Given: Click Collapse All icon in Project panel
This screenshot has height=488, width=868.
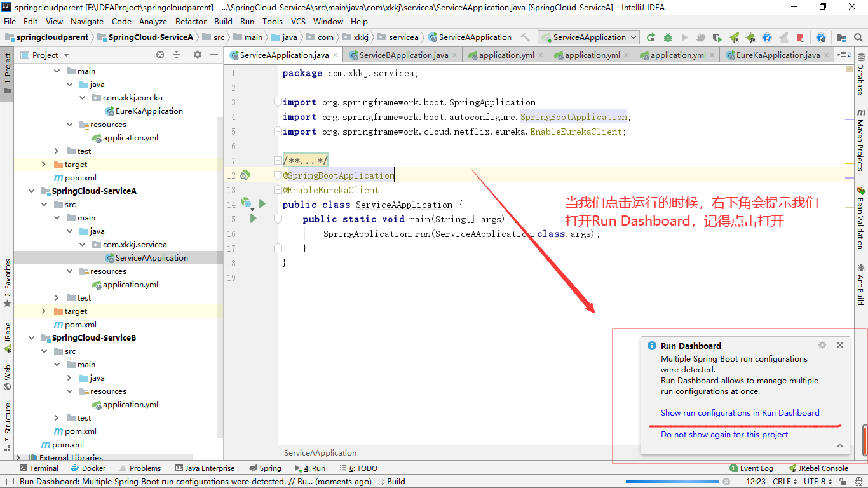Looking at the screenshot, I should pos(178,55).
